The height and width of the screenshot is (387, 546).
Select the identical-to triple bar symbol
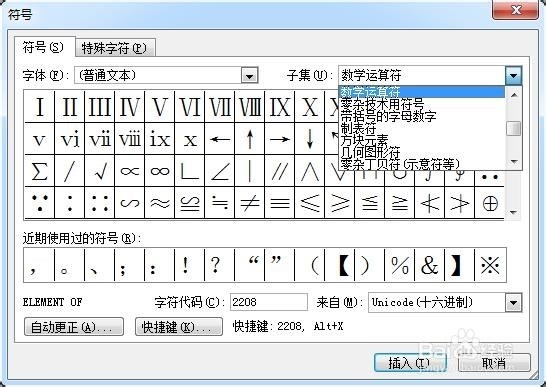(x=279, y=203)
